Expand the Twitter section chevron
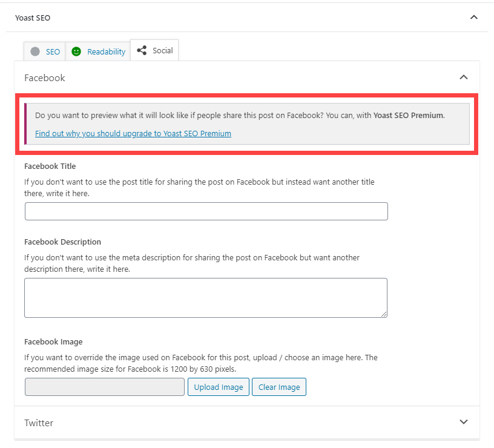The width and height of the screenshot is (494, 448). 464,422
